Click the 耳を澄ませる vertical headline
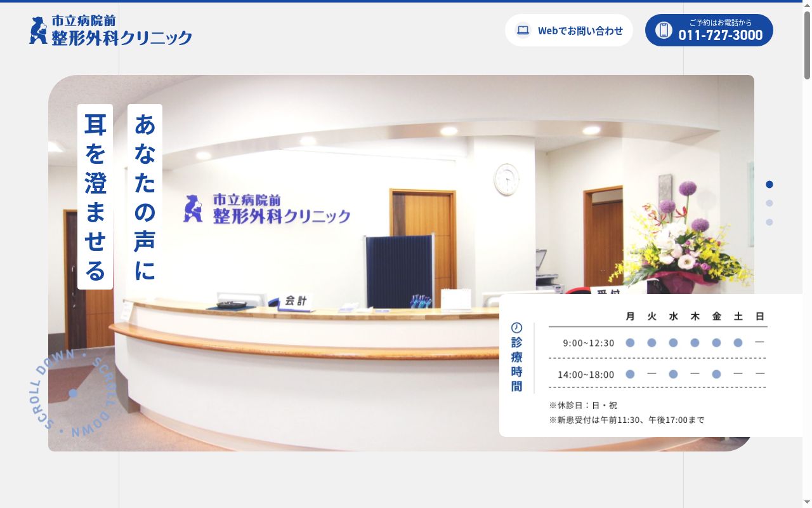Viewport: 812px width, 508px height. click(95, 197)
